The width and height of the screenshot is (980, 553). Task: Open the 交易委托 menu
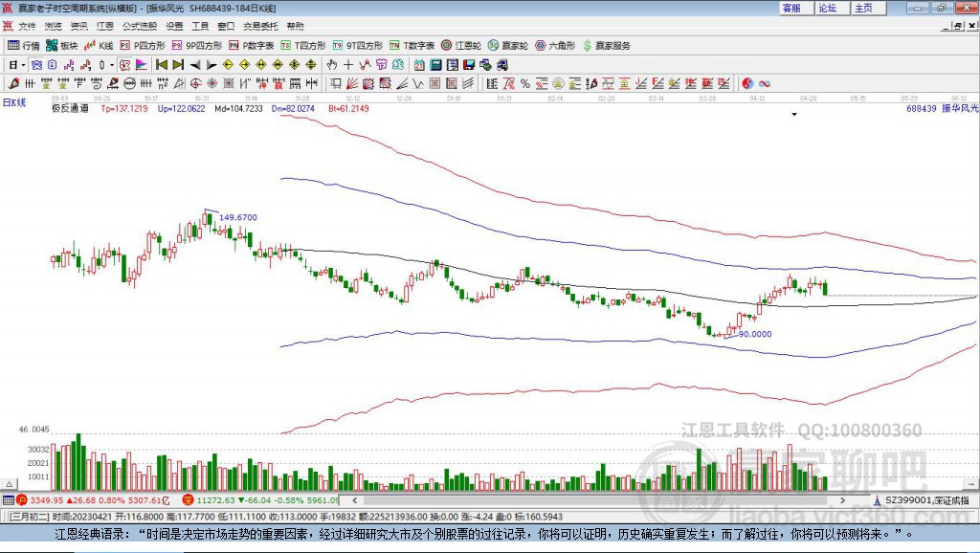(x=260, y=26)
